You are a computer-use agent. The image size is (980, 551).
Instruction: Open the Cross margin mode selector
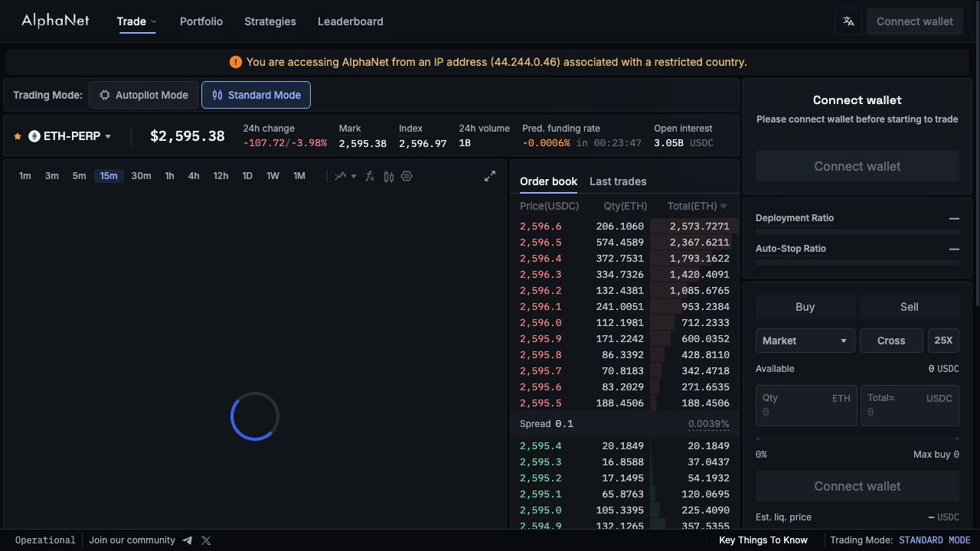coord(891,341)
